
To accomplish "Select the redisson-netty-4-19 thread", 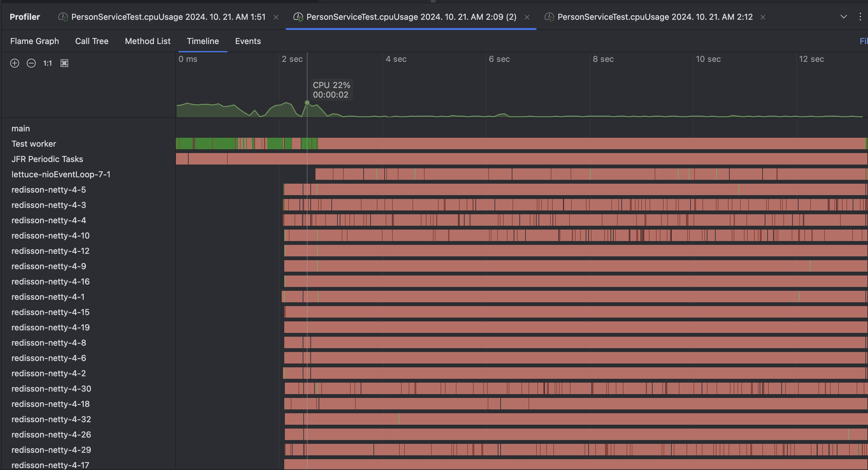I will point(51,327).
